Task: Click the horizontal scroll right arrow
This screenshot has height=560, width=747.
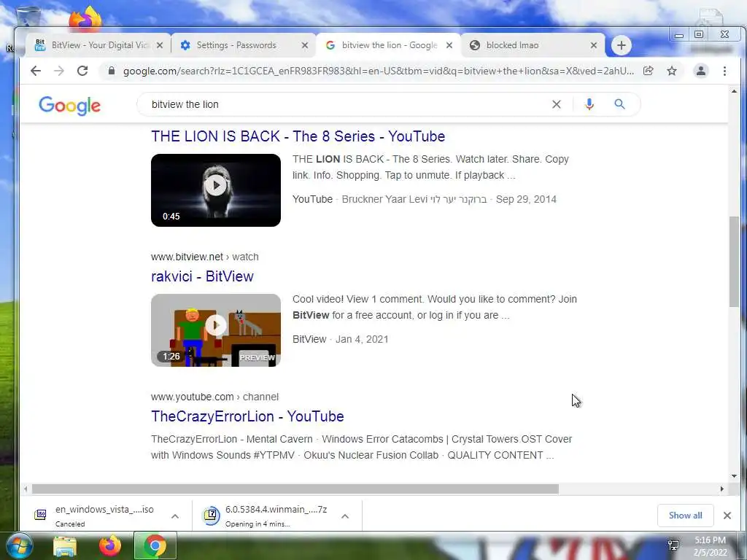Action: [721, 489]
